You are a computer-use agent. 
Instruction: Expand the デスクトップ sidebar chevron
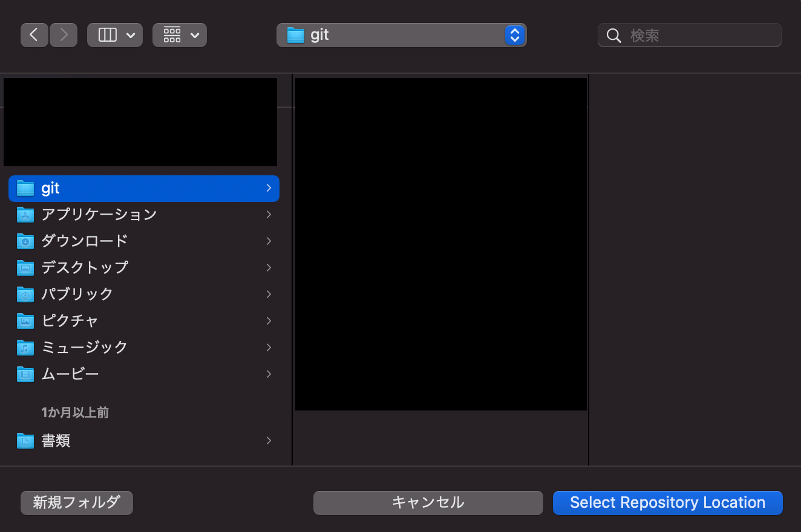pyautogui.click(x=269, y=268)
